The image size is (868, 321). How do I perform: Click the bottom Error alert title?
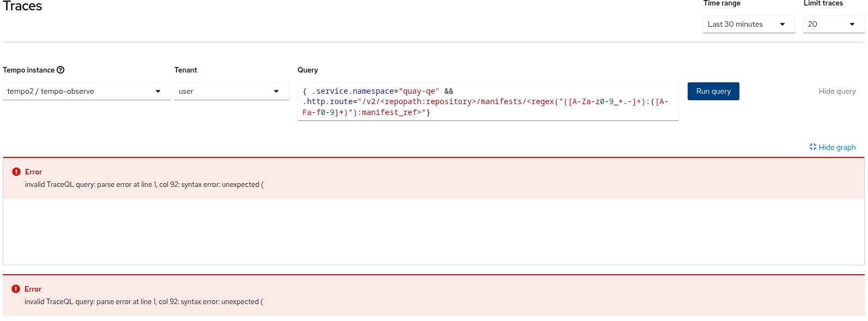coord(33,289)
